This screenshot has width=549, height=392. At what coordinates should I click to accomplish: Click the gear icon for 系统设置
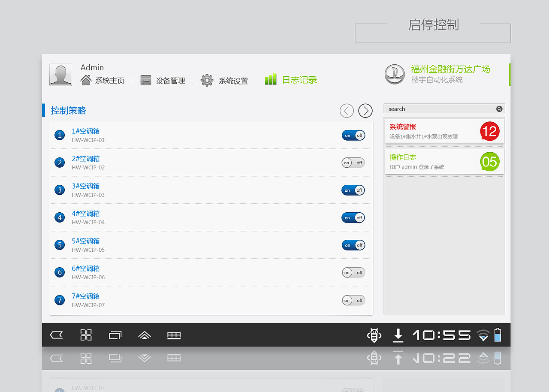point(207,80)
